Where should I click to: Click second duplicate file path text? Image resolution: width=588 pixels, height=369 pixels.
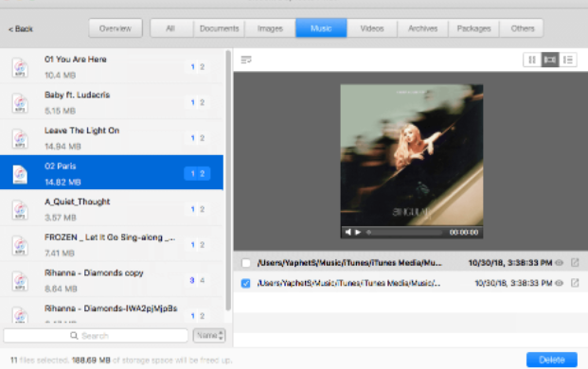[348, 283]
